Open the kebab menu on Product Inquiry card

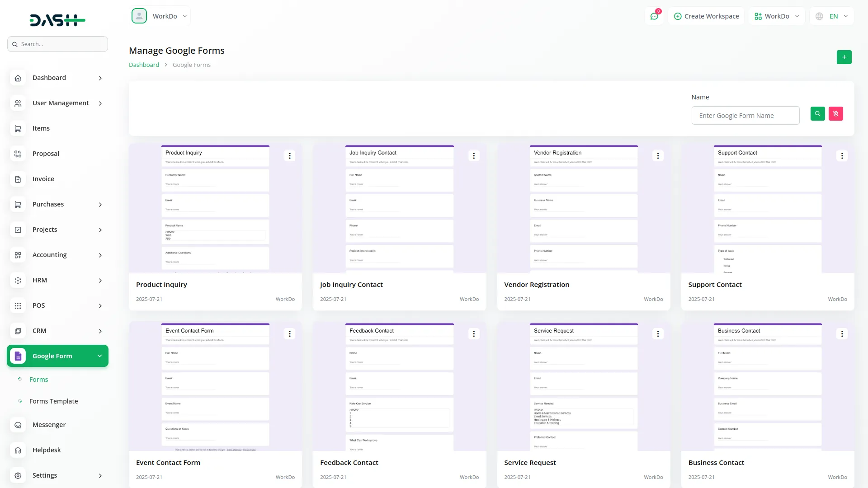point(289,155)
